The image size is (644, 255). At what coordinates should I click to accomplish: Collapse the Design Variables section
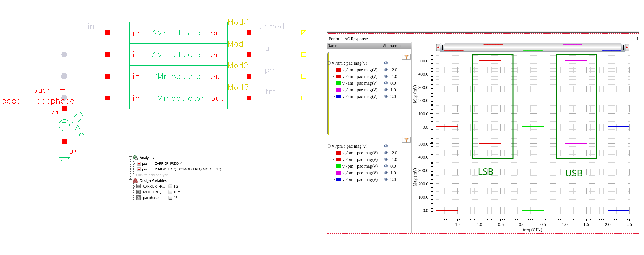[x=130, y=181]
